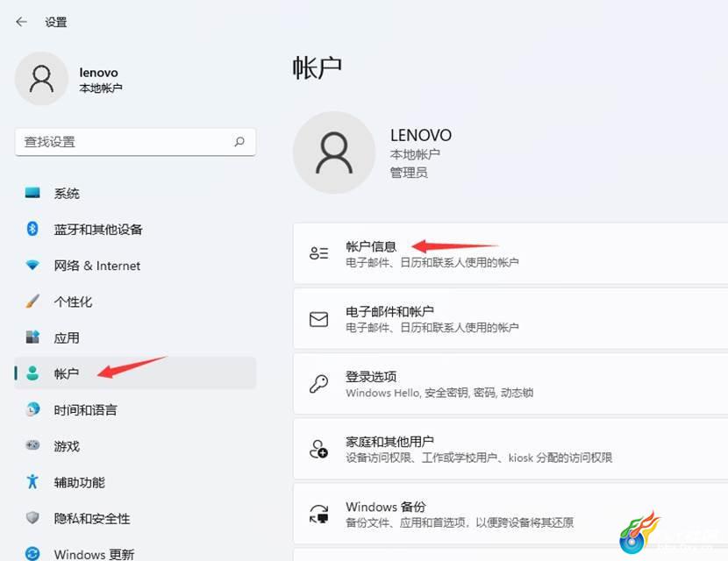Screen dimensions: 728x561
Task: Click '备份文件、应用和首选项' description text
Action: pyautogui.click(x=406, y=522)
